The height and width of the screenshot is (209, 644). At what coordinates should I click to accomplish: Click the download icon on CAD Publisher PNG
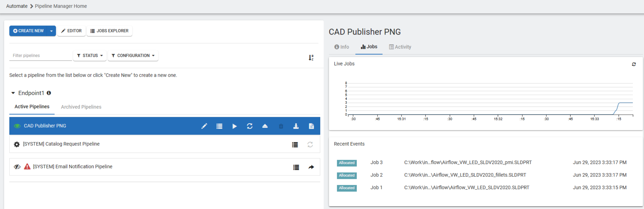(x=296, y=126)
